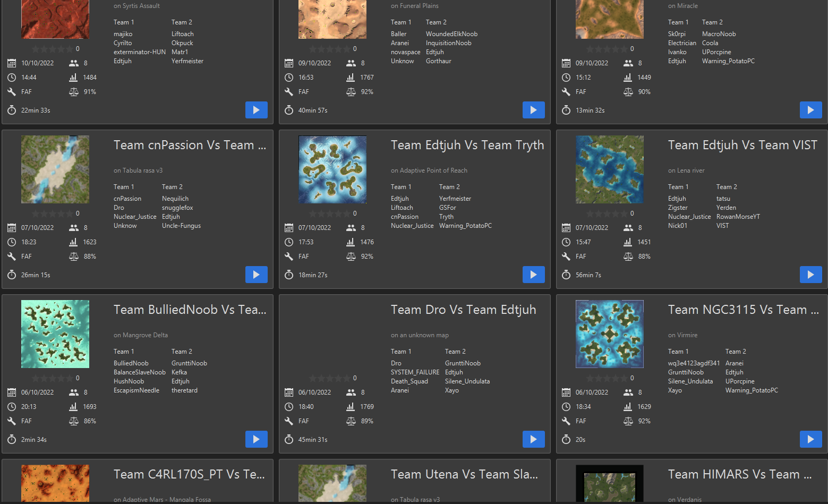The image size is (828, 504).
Task: Click the 'on Adaptive Point of Reach' map label
Action: (x=429, y=170)
